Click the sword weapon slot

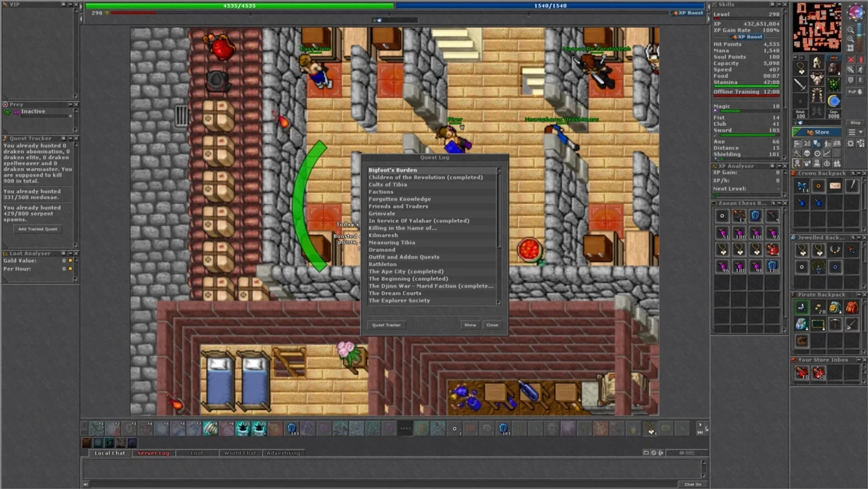[x=801, y=85]
